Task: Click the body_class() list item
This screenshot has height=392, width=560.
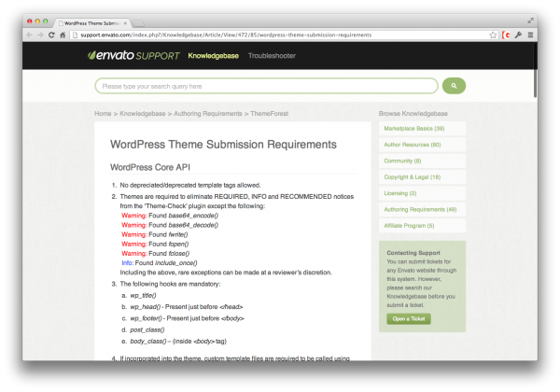Action: tap(178, 342)
